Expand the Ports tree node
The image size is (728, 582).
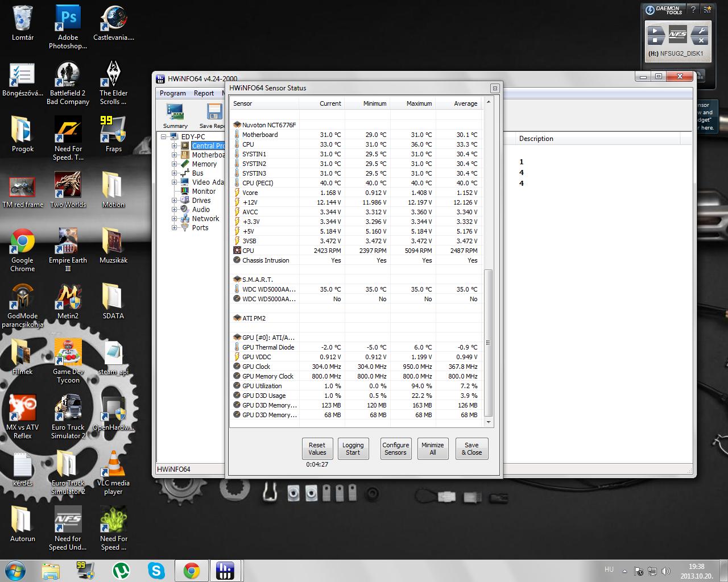point(175,227)
